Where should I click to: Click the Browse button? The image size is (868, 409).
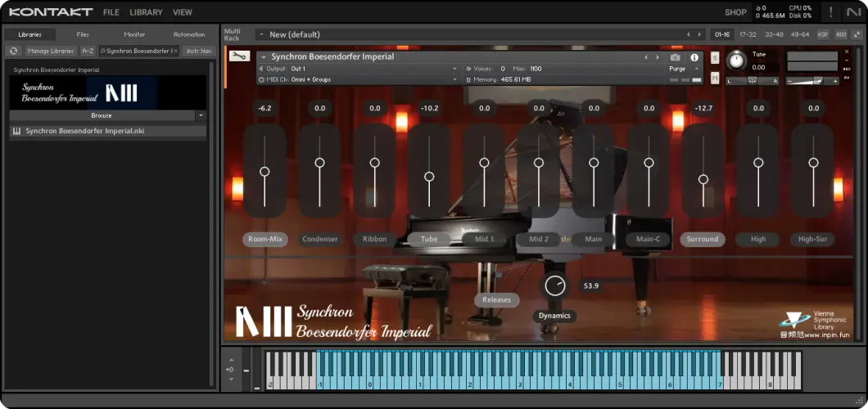[102, 115]
